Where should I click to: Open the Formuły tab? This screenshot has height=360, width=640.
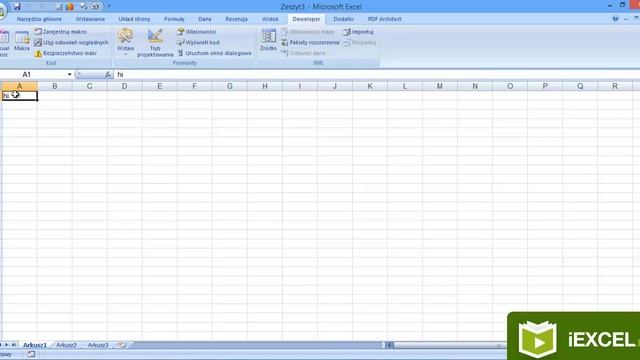174,19
